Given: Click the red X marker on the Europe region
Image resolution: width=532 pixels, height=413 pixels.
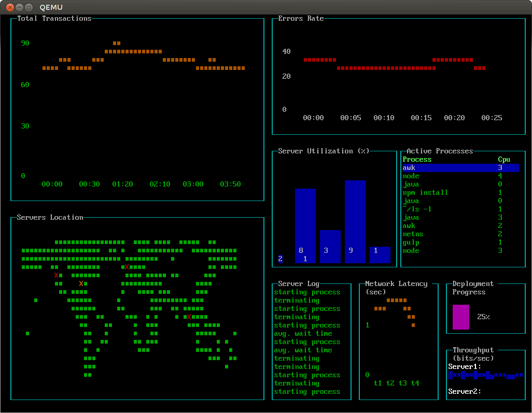Looking at the screenshot, I should [127, 266].
